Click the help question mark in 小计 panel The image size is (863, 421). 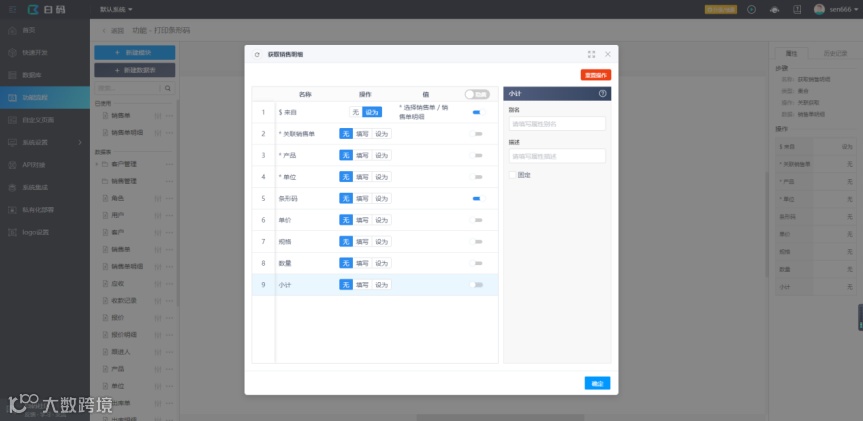tap(603, 94)
